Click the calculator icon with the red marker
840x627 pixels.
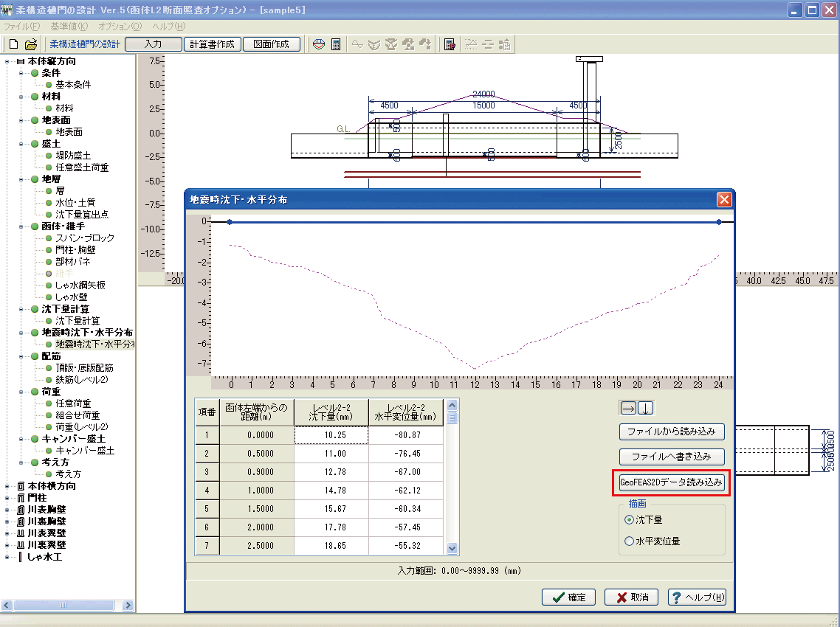(450, 44)
